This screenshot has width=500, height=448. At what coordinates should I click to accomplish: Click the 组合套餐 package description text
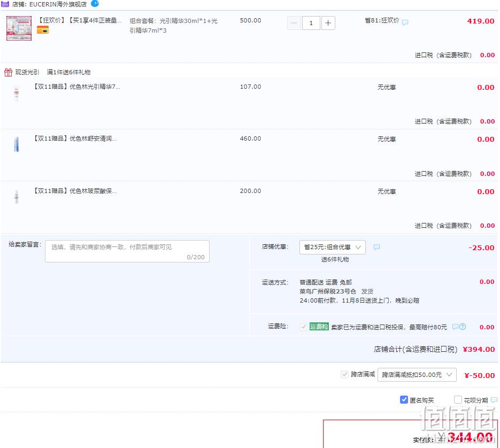click(173, 26)
